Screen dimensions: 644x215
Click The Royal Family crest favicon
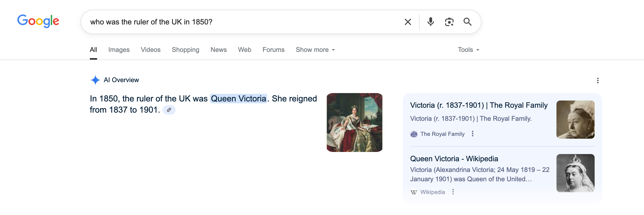click(414, 134)
